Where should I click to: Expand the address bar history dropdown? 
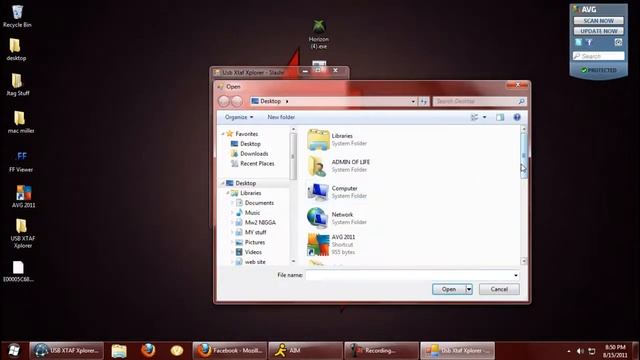[413, 101]
